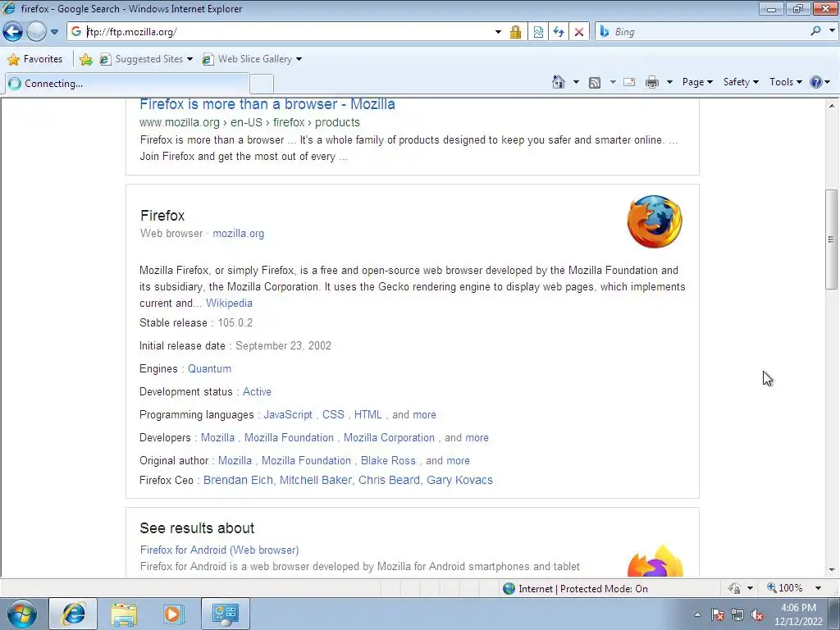
Task: Go to Home page icon
Action: click(x=559, y=82)
